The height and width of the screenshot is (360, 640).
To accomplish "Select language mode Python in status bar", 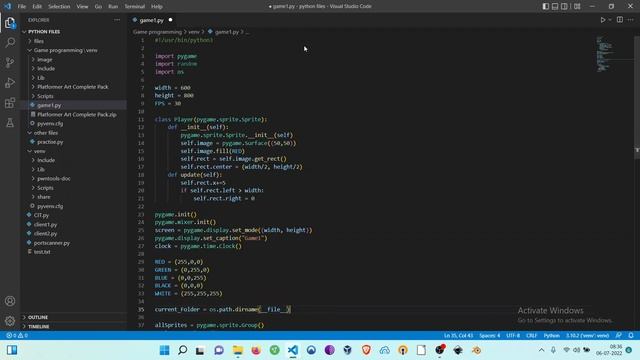I will pos(551,336).
